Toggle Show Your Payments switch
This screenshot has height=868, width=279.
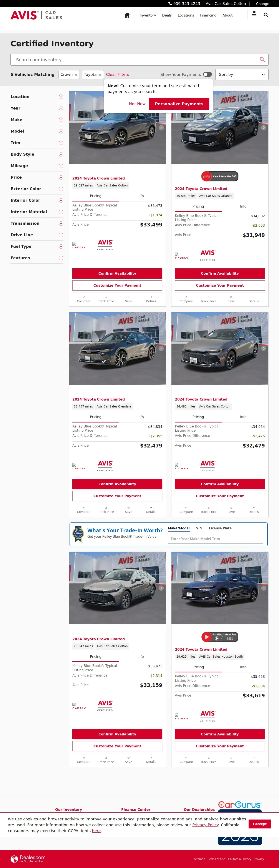click(208, 75)
